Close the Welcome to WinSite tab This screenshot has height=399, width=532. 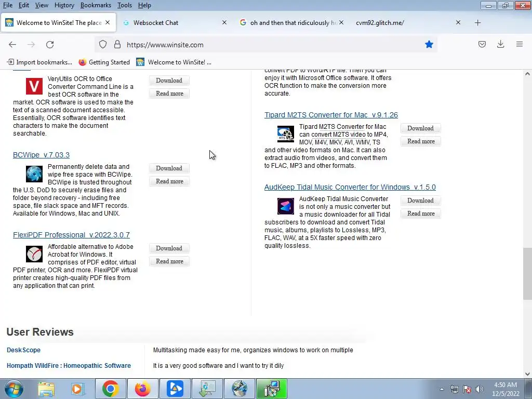pyautogui.click(x=108, y=23)
